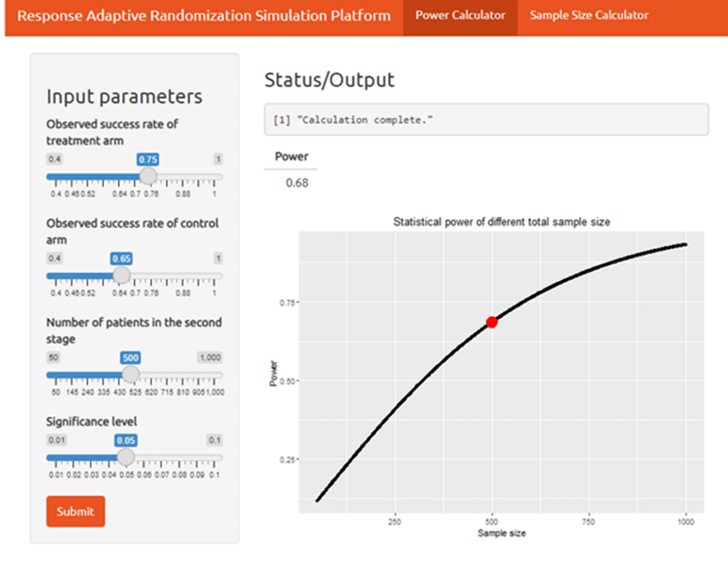Click the 0.65 value bubble on control slider
The height and width of the screenshot is (566, 728).
point(122,258)
